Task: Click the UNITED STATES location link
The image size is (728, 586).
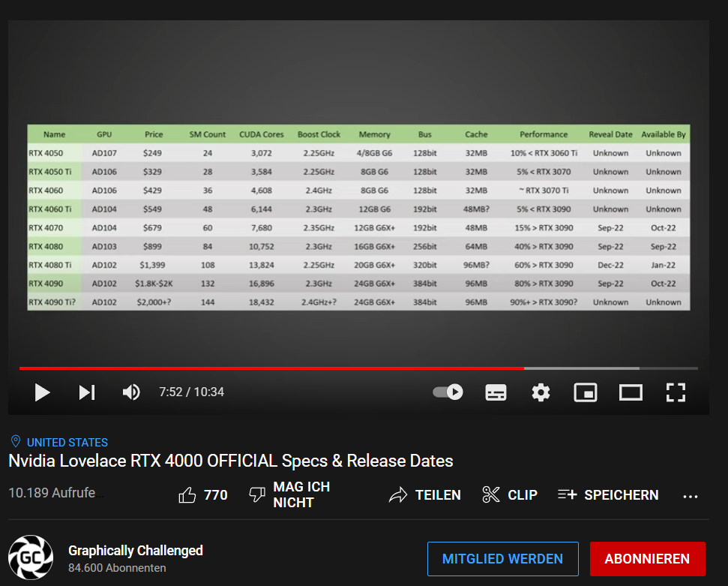Action: (67, 443)
